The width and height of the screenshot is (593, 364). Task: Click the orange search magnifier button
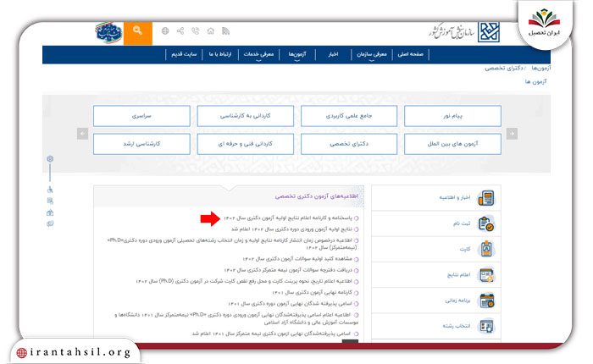[x=137, y=33]
